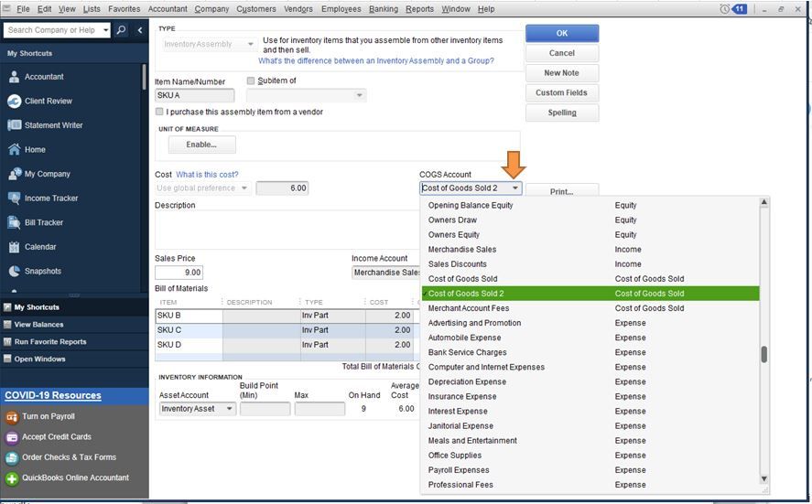Open the application system menu icon
Screen dimensions: 812x504
6,8
